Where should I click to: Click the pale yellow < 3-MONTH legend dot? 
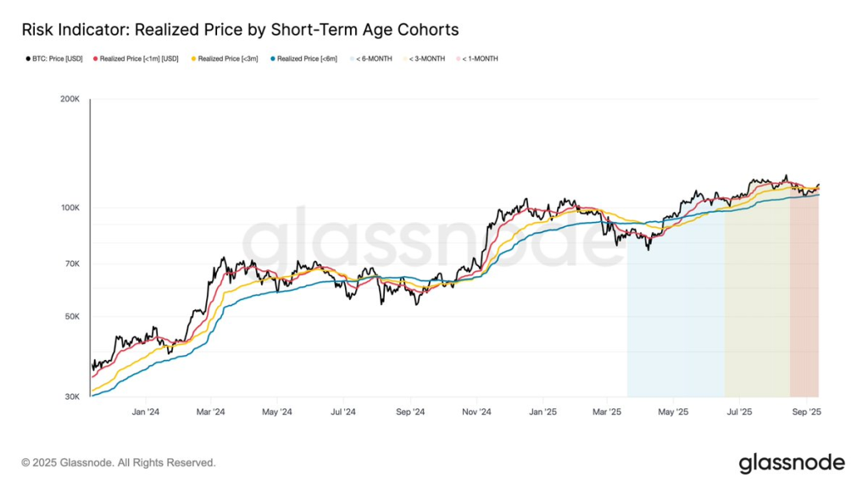[x=404, y=58]
